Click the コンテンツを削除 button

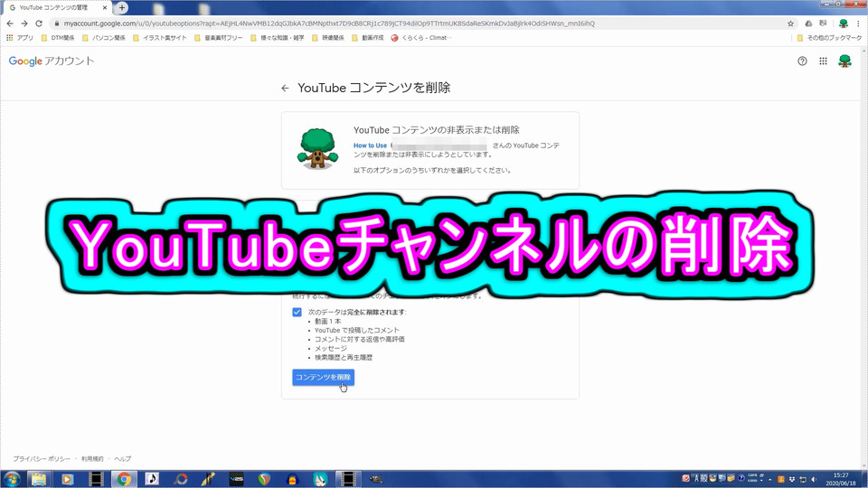[x=324, y=378]
